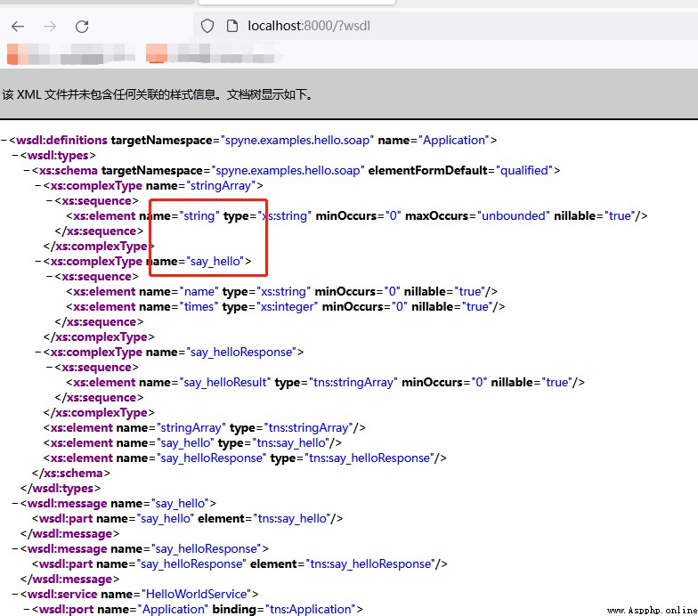Click xs:element name="say_helloResponse" top-level line

(x=245, y=458)
